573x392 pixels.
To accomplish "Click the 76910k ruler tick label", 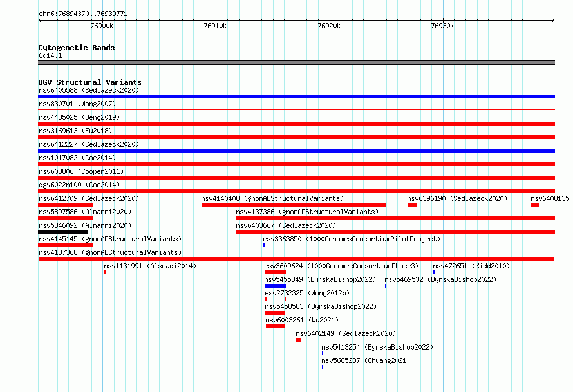I will [x=215, y=26].
